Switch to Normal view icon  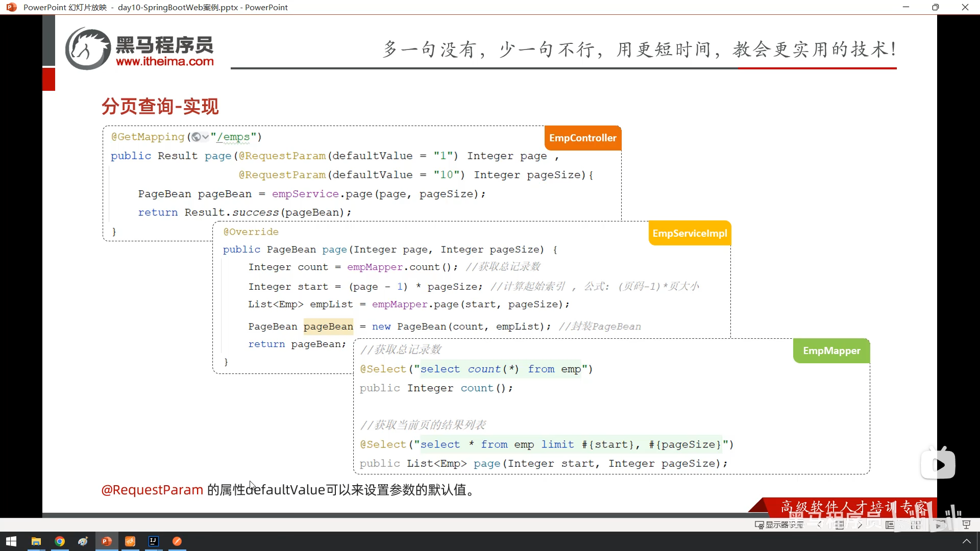coord(890,524)
